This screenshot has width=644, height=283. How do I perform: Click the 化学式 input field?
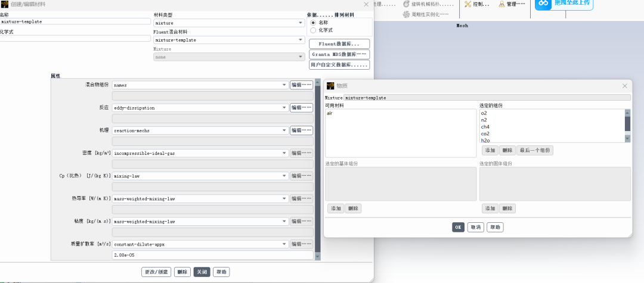click(75, 38)
